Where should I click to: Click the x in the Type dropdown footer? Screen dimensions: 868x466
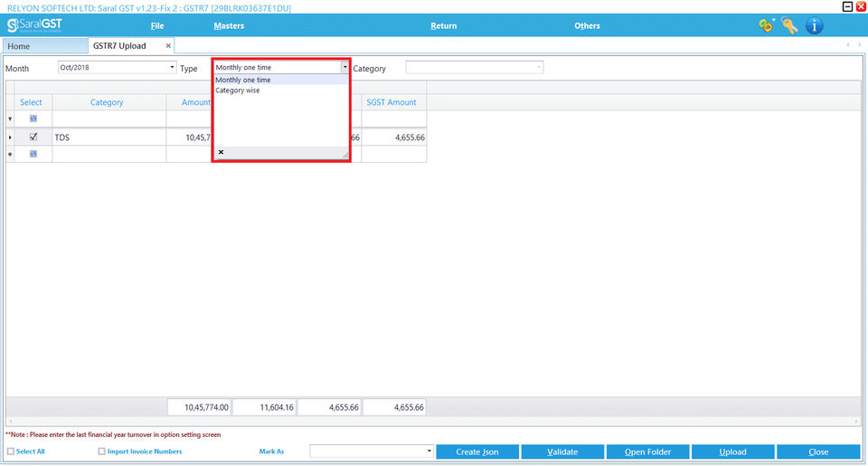pos(221,152)
